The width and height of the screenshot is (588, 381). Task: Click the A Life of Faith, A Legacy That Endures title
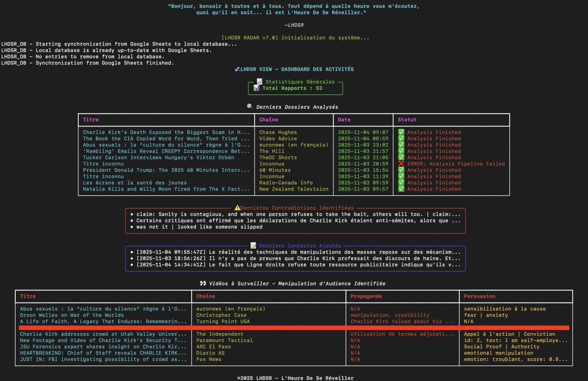103,322
